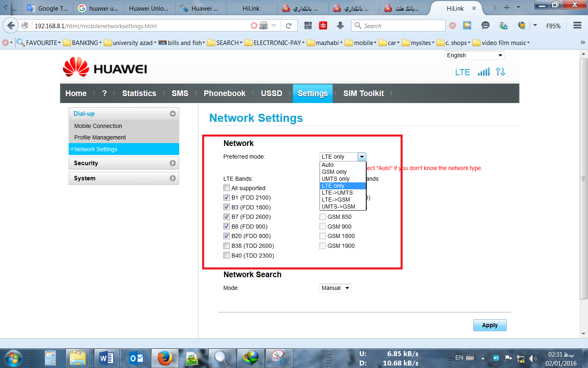Click the translate page toolbar icon
The image size is (588, 368).
tap(503, 26)
